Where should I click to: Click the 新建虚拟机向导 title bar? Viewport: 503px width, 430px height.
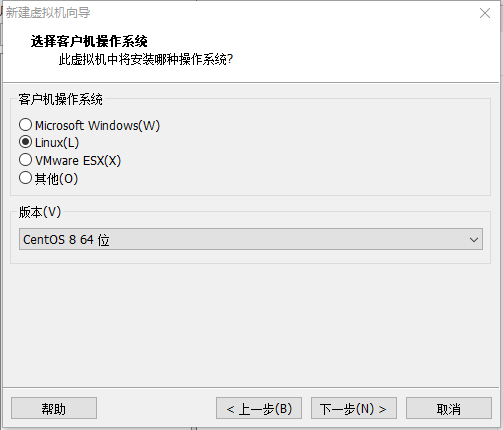tap(233, 13)
